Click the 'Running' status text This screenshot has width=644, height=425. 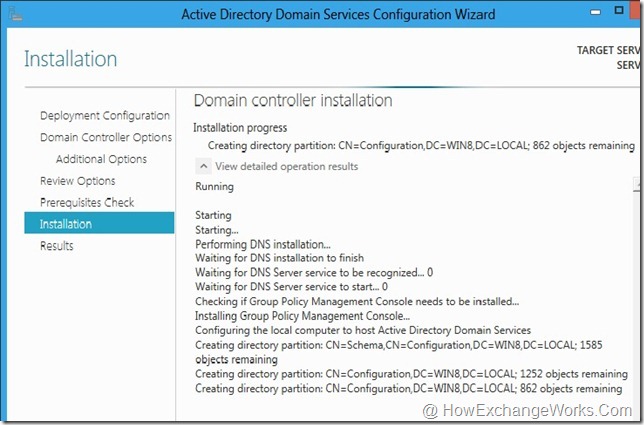click(x=215, y=186)
